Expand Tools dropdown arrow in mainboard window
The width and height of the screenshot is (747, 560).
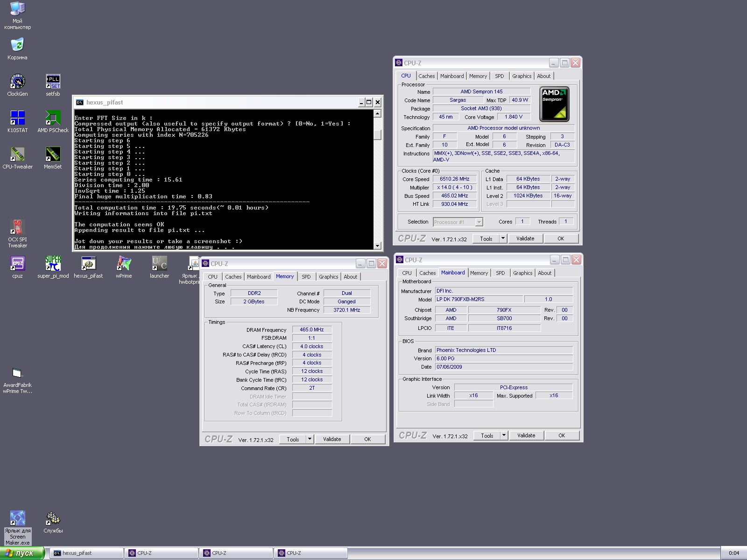click(x=504, y=435)
